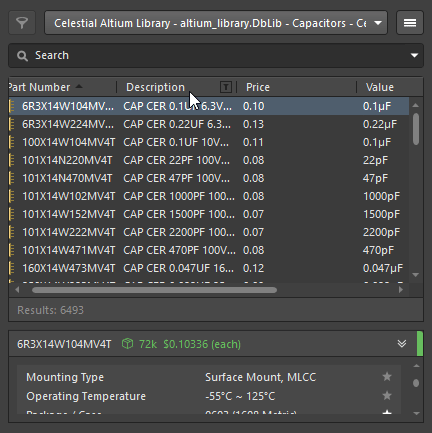Click the $0.10336 (each) price
Image resolution: width=432 pixels, height=433 pixels.
pyautogui.click(x=202, y=344)
